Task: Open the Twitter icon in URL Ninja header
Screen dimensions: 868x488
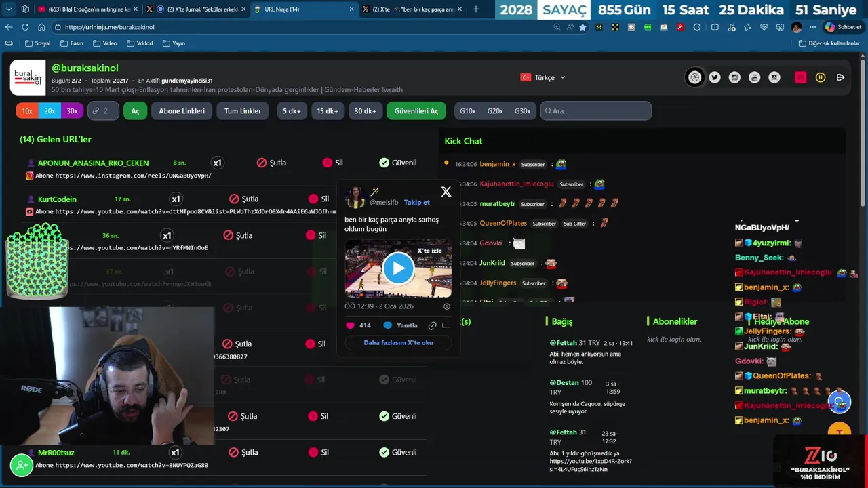Action: 715,77
